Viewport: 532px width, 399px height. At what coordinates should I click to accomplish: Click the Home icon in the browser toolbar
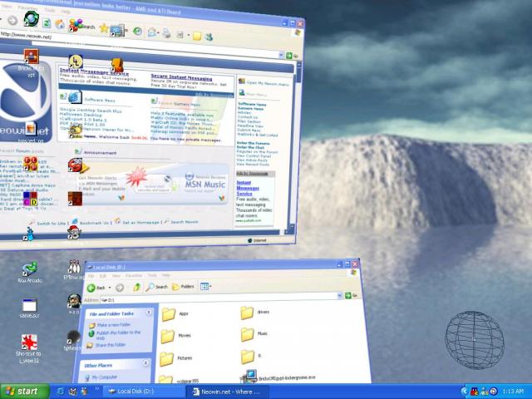click(60, 24)
